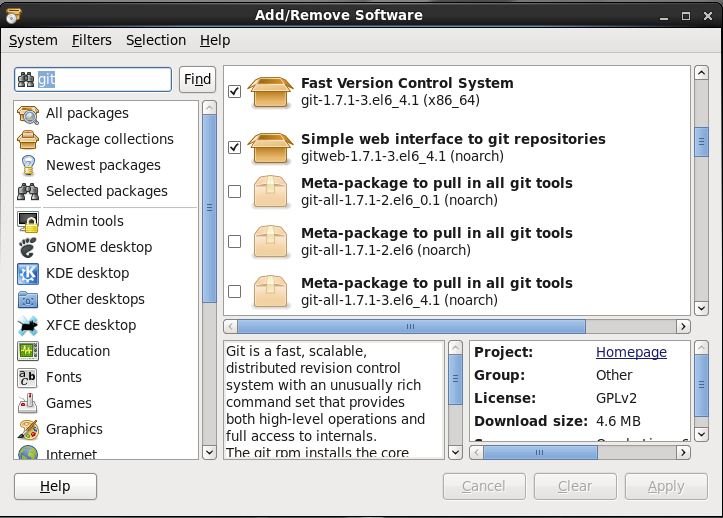Screen dimensions: 723x518
Task: Click the details pane horizontal scroll-right arrow
Action: (683, 452)
